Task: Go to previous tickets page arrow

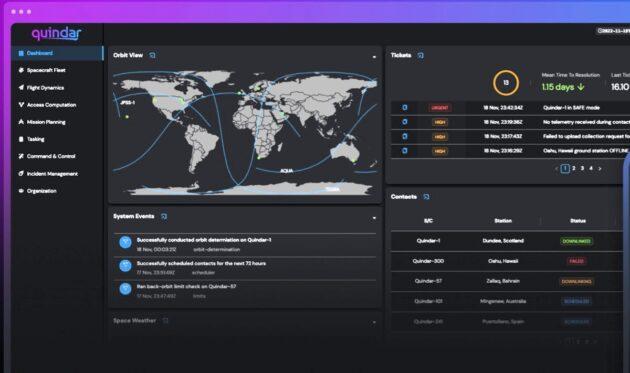Action: (556, 169)
